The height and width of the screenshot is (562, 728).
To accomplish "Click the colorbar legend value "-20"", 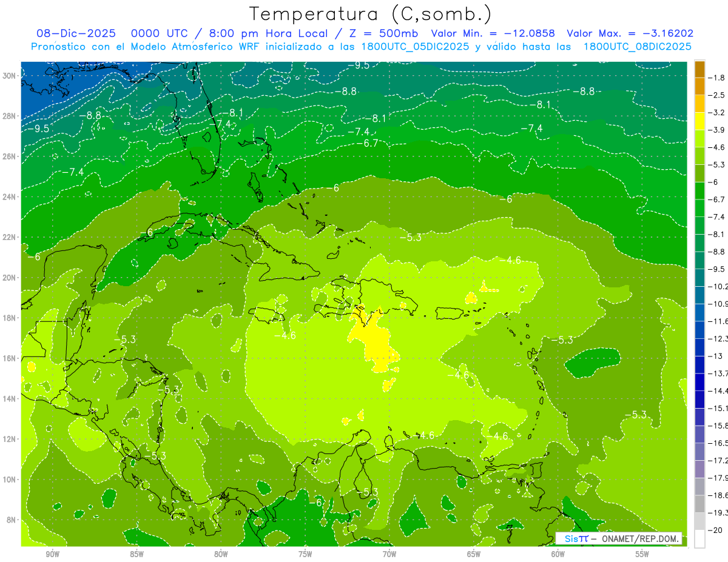I will [x=715, y=530].
